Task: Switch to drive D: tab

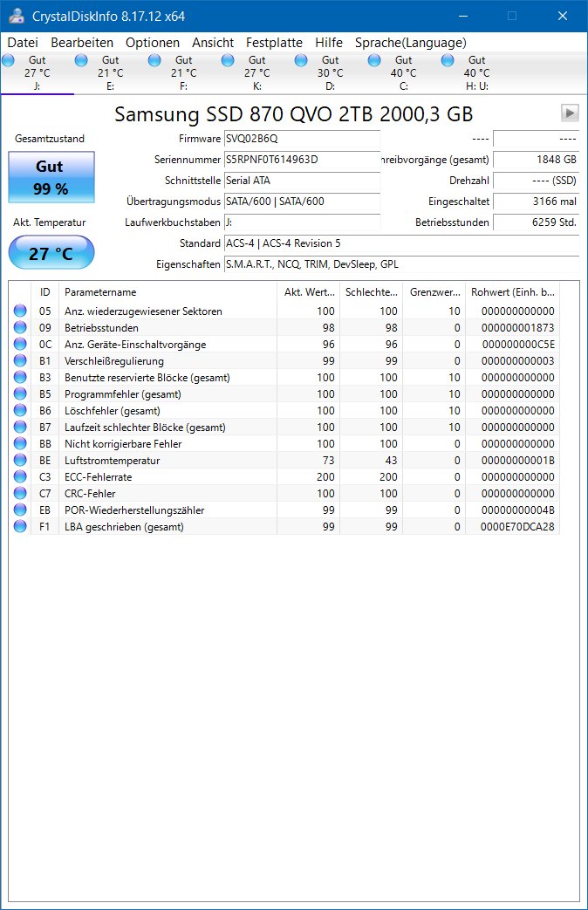Action: point(331,73)
